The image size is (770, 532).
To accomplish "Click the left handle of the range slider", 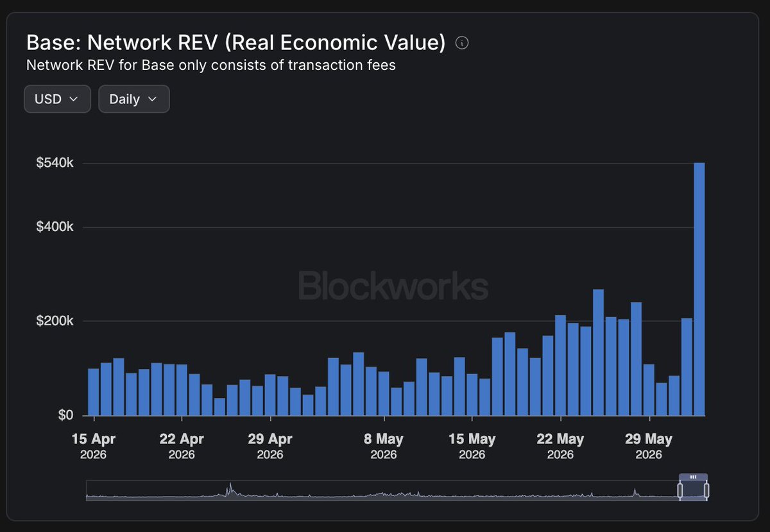I will 680,491.
